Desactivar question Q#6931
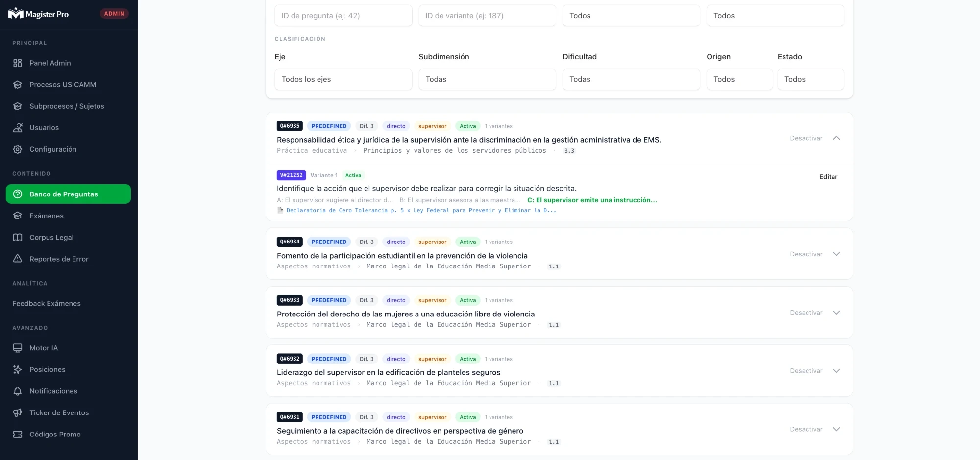The width and height of the screenshot is (980, 460). 806,429
